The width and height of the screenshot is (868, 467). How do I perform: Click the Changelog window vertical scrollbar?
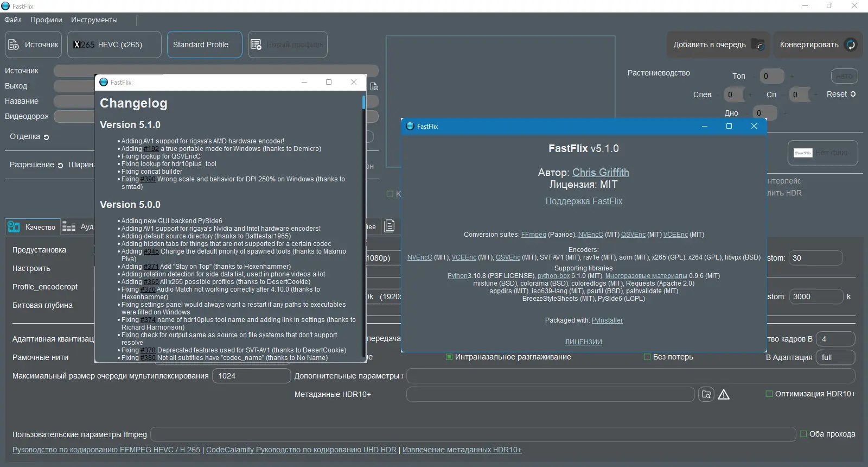coord(363,227)
